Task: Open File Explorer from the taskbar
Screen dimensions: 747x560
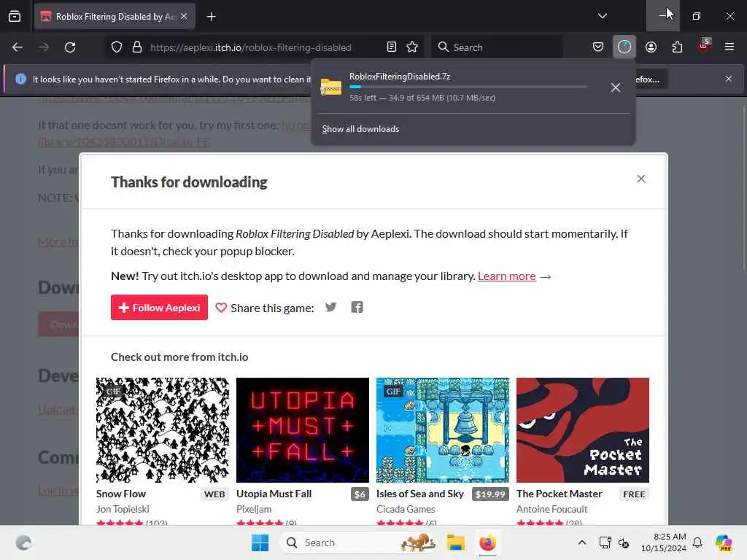Action: [x=455, y=542]
